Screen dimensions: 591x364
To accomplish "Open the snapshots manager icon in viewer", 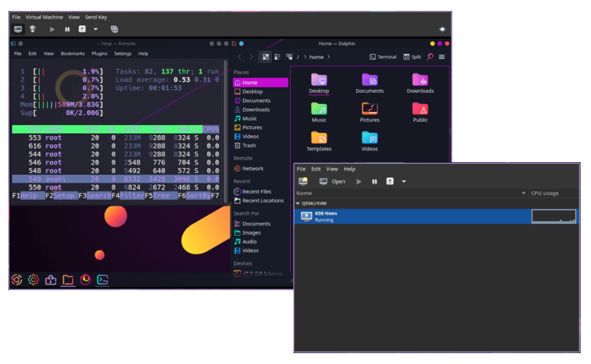I will 115,29.
